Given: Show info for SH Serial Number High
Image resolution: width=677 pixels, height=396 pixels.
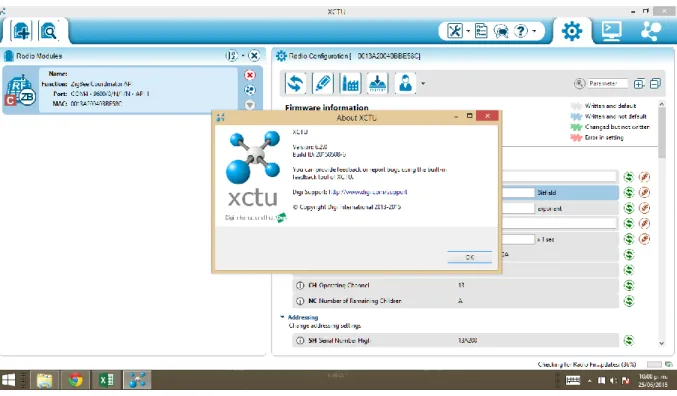Looking at the screenshot, I should 300,341.
